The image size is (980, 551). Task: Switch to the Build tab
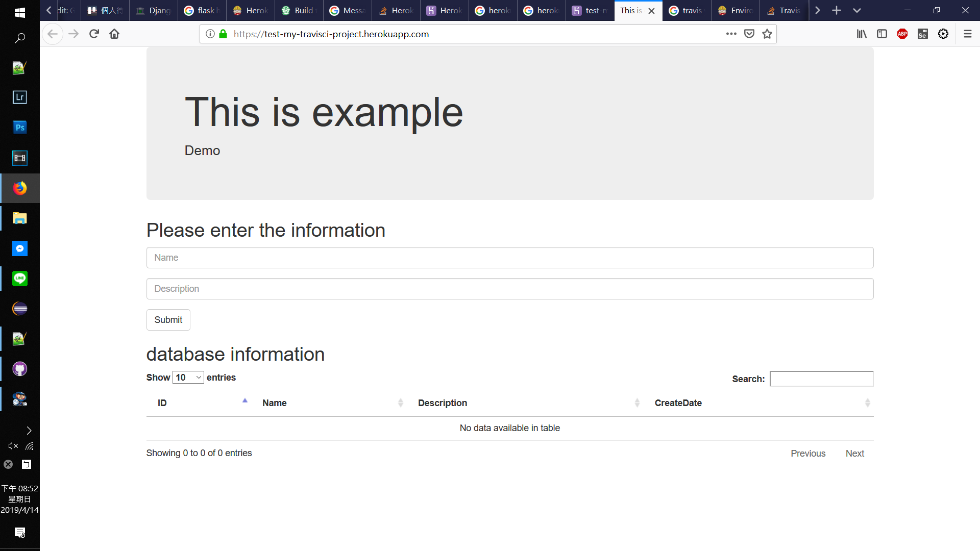(299, 10)
